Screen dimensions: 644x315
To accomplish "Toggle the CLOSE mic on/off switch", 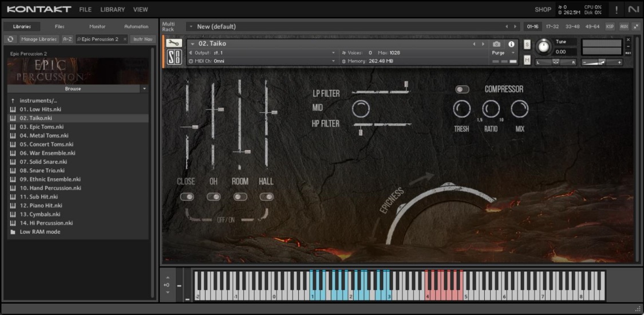I will point(187,197).
